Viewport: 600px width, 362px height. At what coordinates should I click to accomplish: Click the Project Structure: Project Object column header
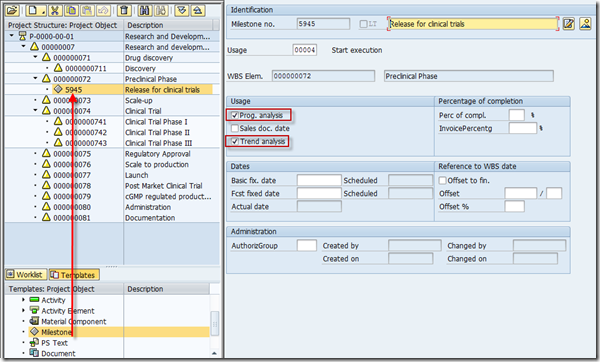[x=64, y=25]
